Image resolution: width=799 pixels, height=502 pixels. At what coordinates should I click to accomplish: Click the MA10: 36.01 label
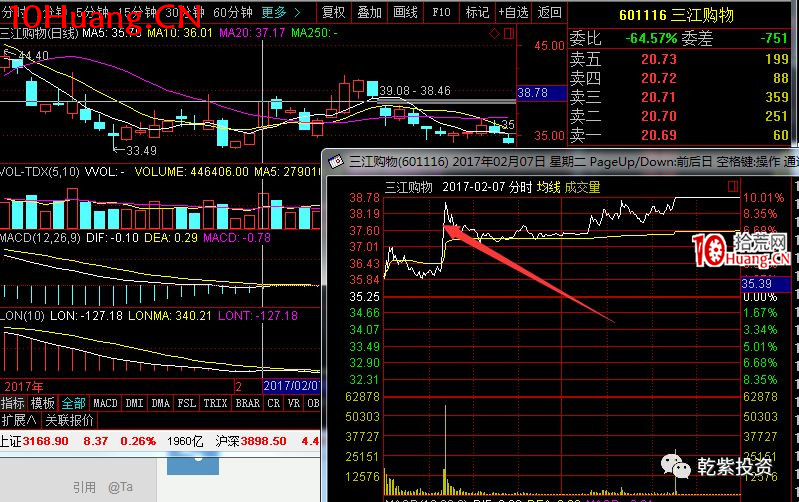[179, 33]
